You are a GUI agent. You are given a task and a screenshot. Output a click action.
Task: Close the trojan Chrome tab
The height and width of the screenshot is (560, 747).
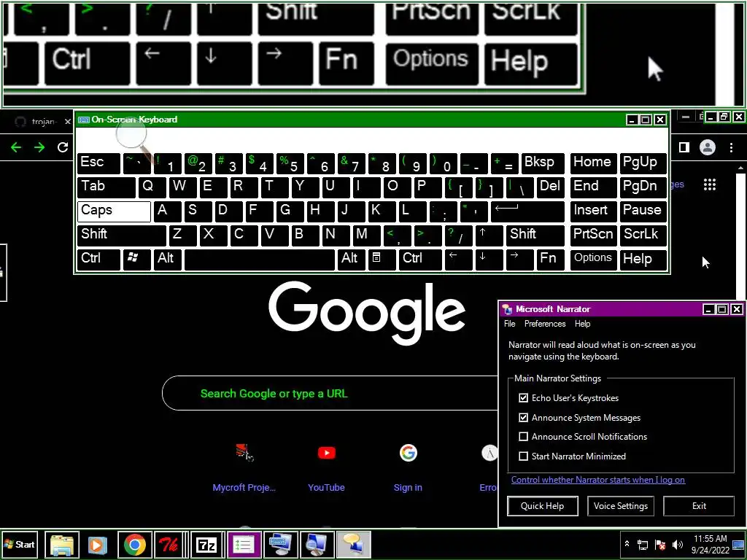pos(68,122)
